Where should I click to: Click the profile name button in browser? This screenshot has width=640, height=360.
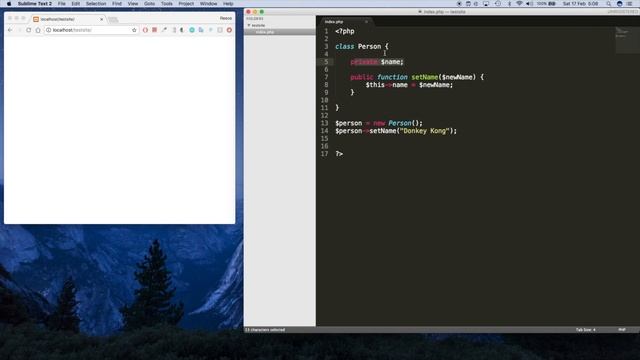click(226, 18)
